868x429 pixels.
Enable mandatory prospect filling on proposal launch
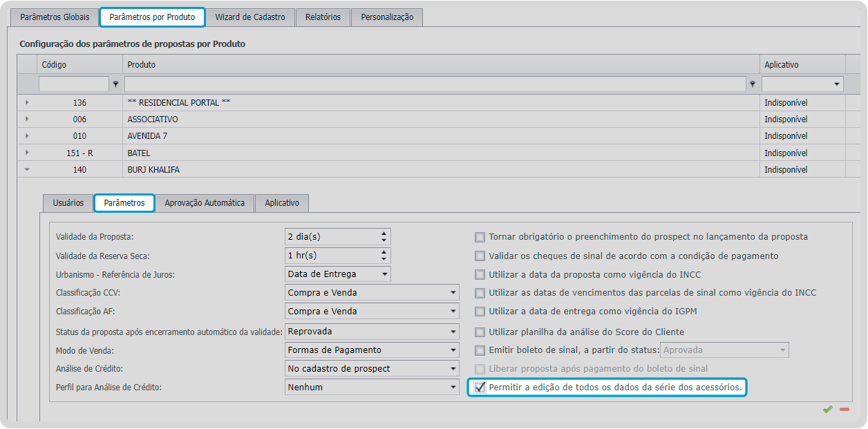click(x=480, y=237)
